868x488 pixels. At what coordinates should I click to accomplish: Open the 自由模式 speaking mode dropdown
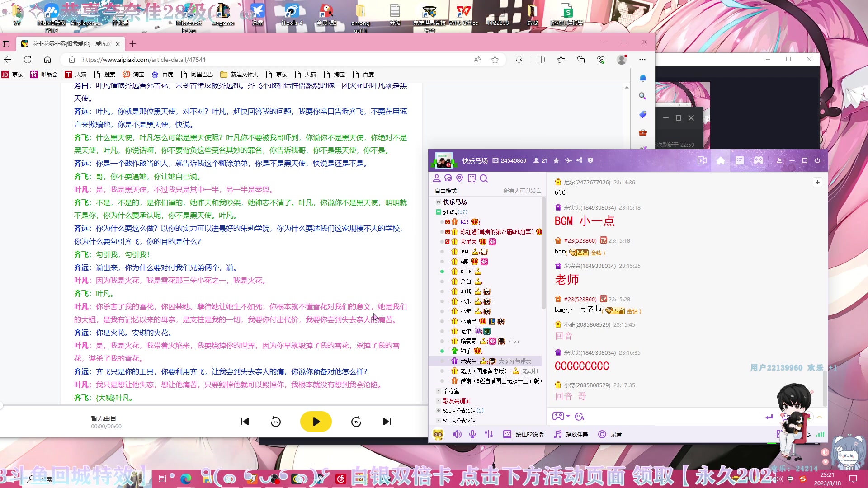[446, 191]
